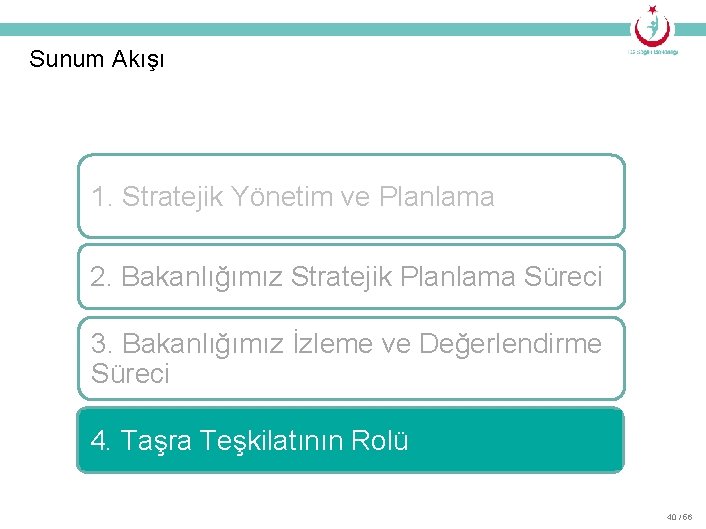
Task: Click the small caption text beneath the logo
Action: (653, 52)
